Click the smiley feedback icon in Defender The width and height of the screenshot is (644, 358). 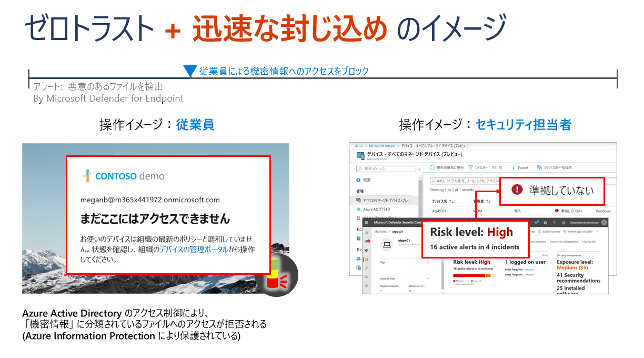point(564,223)
